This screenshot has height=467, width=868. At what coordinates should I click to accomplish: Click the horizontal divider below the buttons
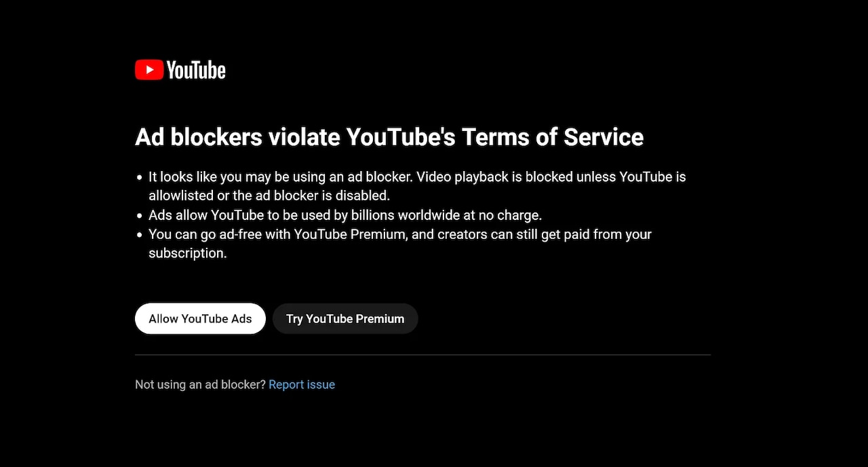pos(422,354)
